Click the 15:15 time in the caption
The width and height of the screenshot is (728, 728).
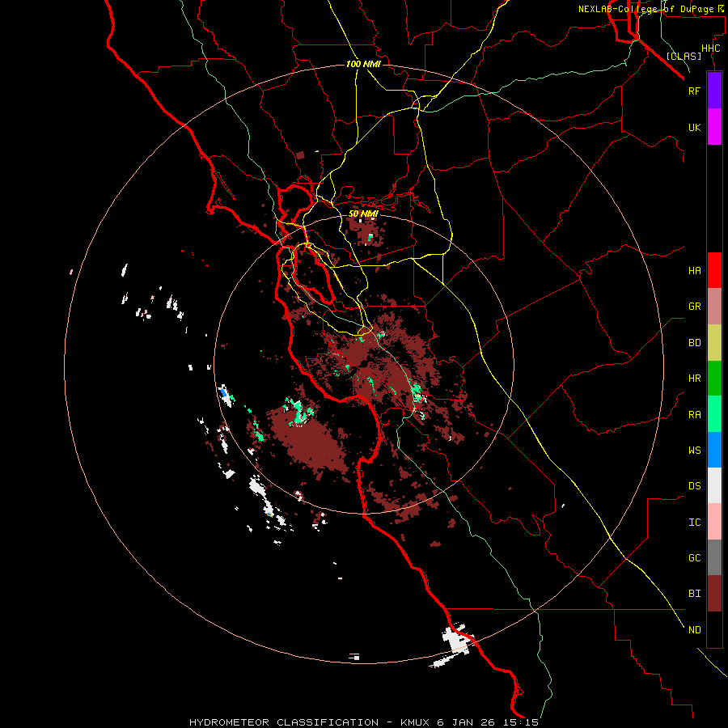point(523,722)
